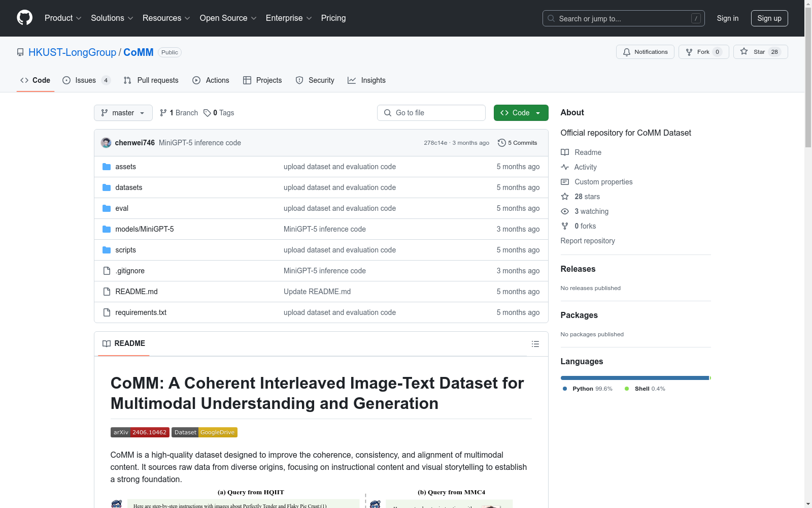Open the Packages heading link

click(x=579, y=315)
